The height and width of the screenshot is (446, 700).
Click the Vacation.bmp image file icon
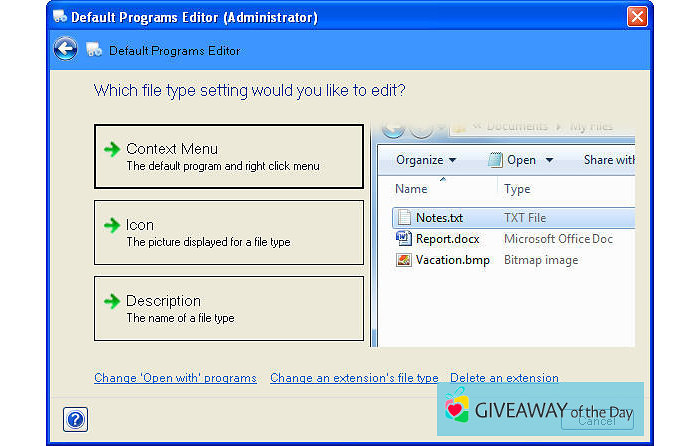(x=404, y=260)
